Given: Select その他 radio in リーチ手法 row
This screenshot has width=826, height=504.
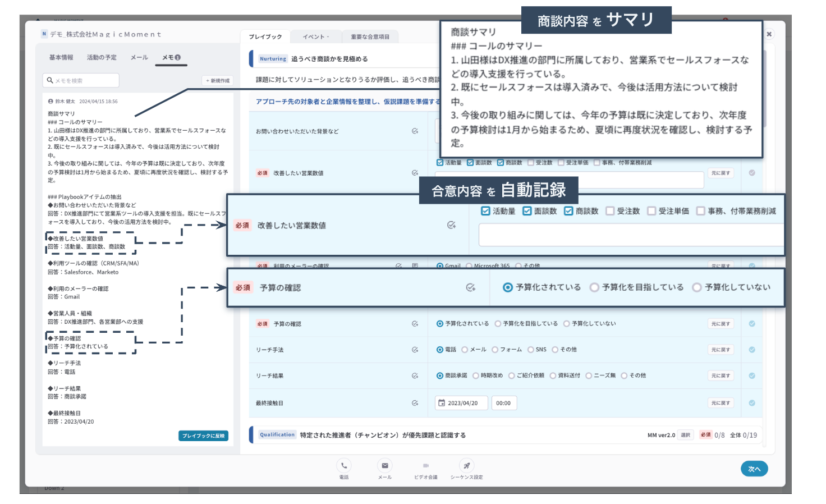Looking at the screenshot, I should click(x=555, y=350).
